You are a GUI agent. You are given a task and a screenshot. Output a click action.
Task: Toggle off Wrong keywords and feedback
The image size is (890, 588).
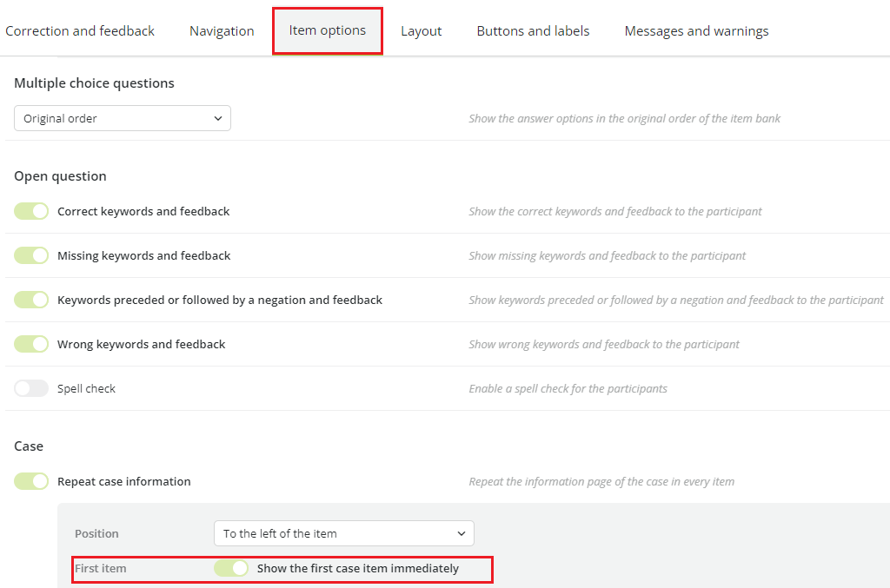coord(31,344)
